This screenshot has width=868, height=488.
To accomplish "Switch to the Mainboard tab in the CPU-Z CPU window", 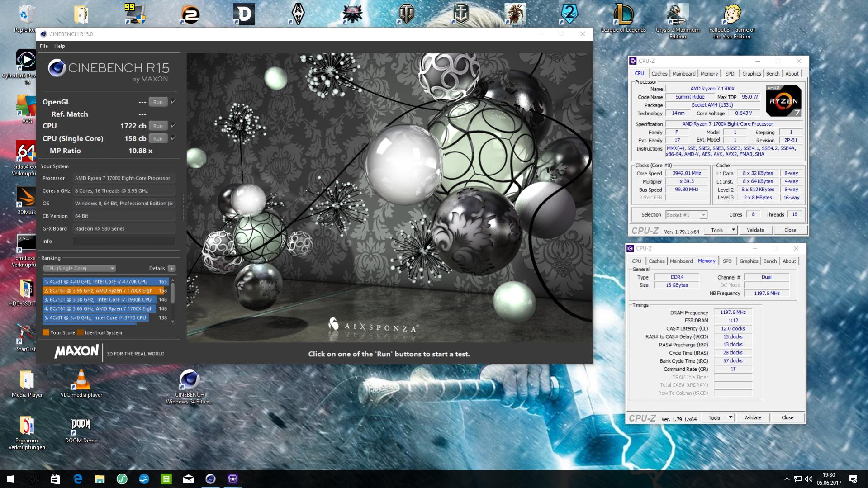I will point(684,74).
